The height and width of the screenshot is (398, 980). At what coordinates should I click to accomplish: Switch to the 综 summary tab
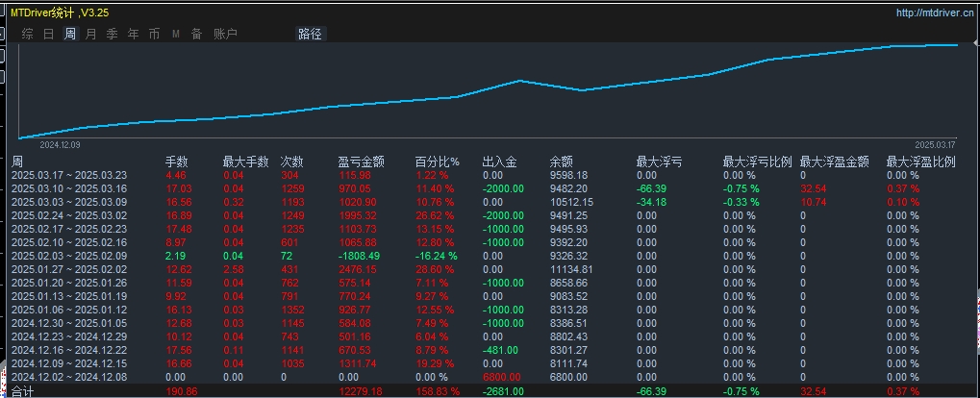point(28,34)
